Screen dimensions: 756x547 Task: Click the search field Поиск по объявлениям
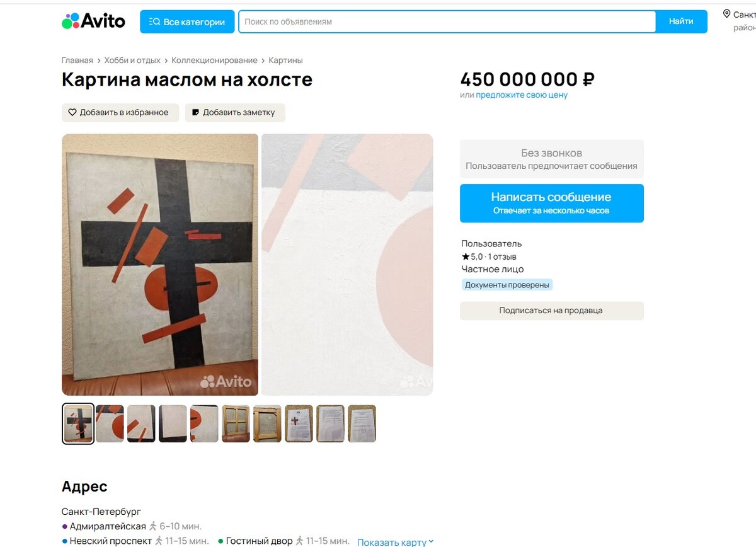(x=447, y=21)
